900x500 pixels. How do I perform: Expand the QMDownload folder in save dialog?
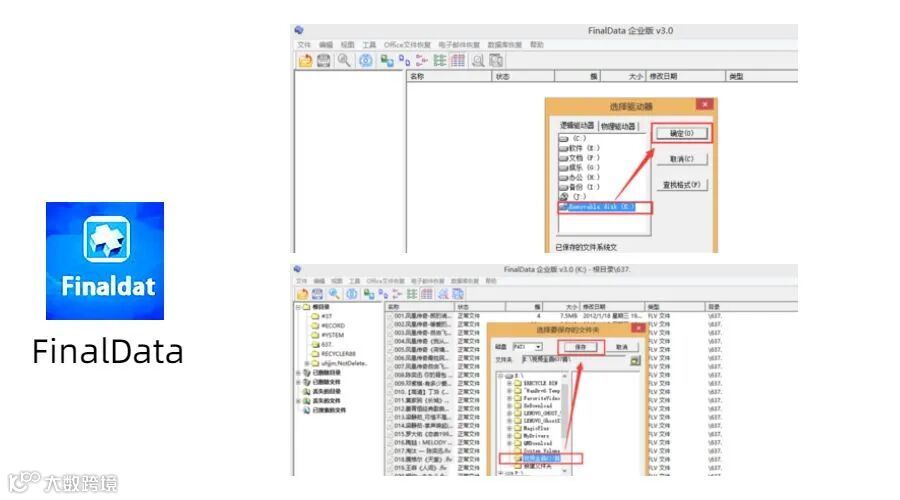point(509,443)
